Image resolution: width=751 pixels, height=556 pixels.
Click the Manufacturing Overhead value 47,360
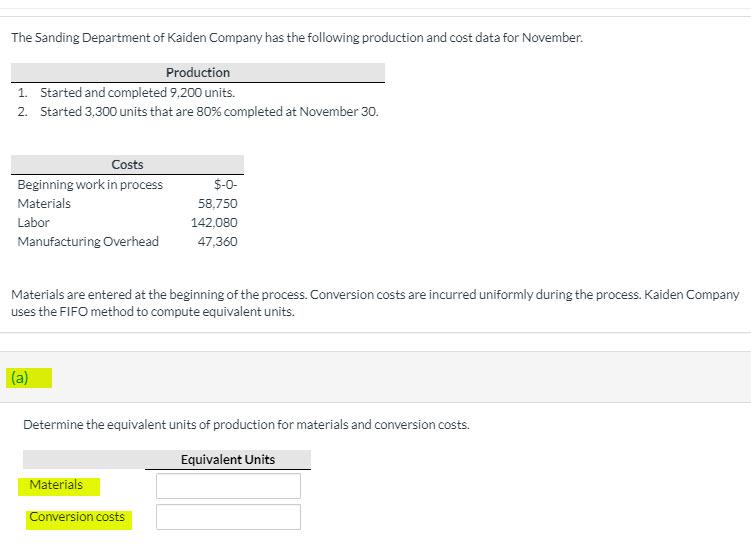pyautogui.click(x=217, y=241)
